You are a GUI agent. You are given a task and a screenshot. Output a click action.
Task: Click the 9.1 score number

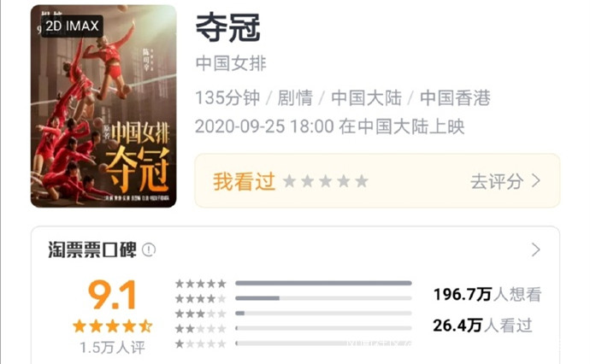tap(112, 295)
